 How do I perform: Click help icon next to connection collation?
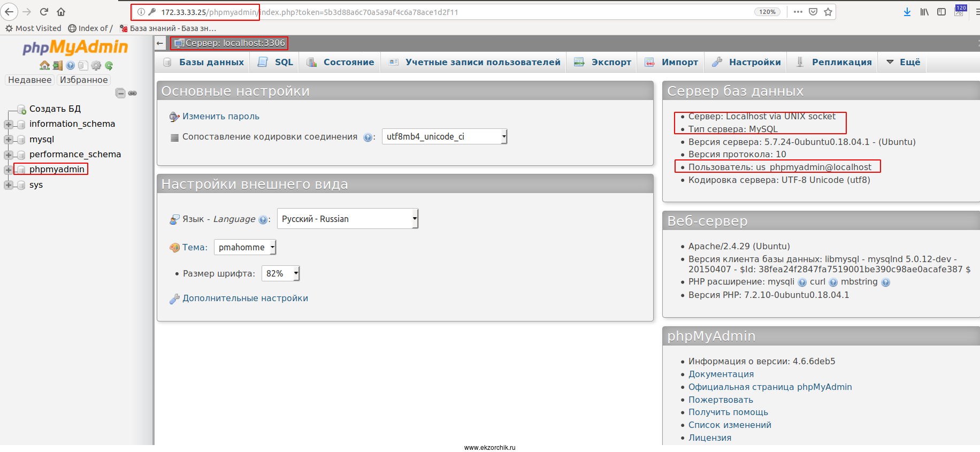point(367,137)
